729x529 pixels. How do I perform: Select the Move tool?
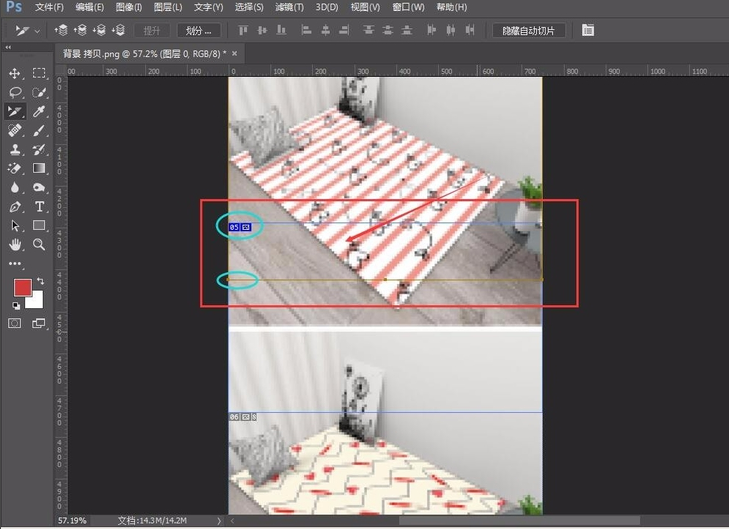tap(15, 73)
